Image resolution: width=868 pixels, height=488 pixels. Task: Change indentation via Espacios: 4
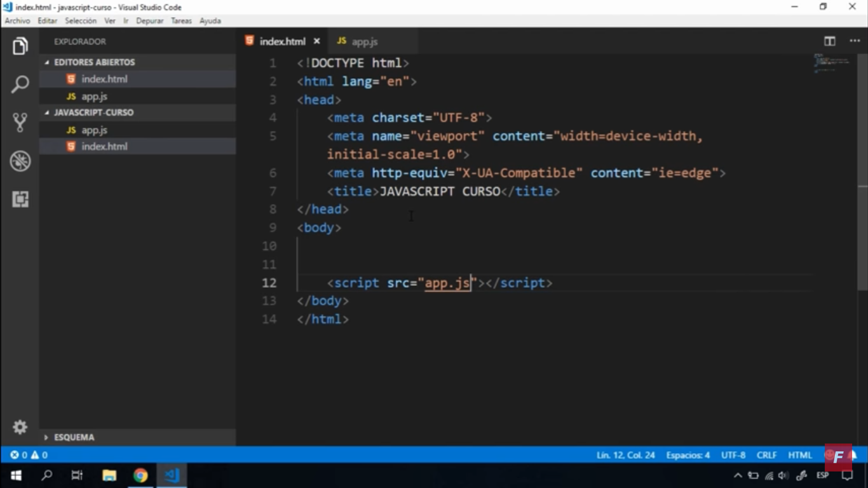[x=688, y=455]
